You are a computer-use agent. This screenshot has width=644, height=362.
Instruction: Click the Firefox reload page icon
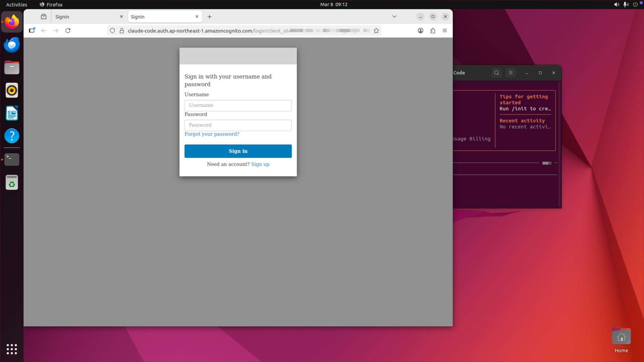pos(68,31)
